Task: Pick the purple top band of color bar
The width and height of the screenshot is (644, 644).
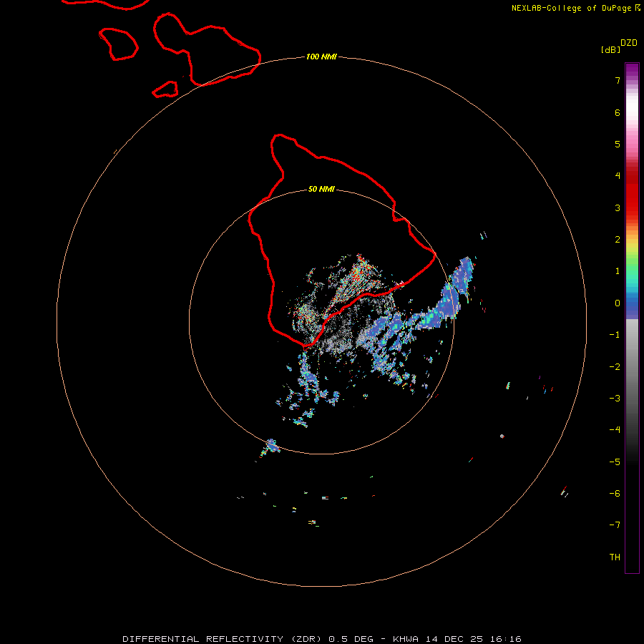Action: (632, 70)
